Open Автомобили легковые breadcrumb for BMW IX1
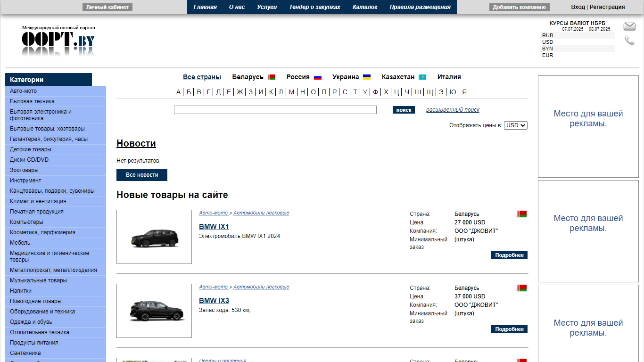644x362 pixels. [261, 213]
